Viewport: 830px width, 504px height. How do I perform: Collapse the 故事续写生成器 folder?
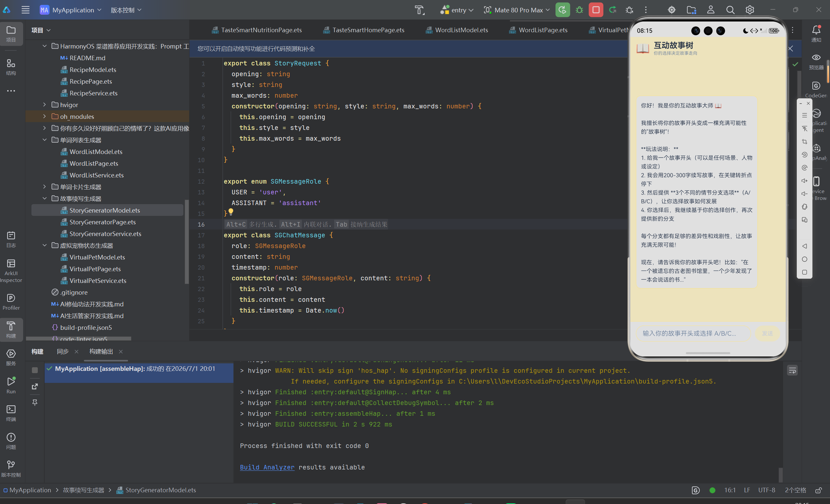pyautogui.click(x=45, y=198)
